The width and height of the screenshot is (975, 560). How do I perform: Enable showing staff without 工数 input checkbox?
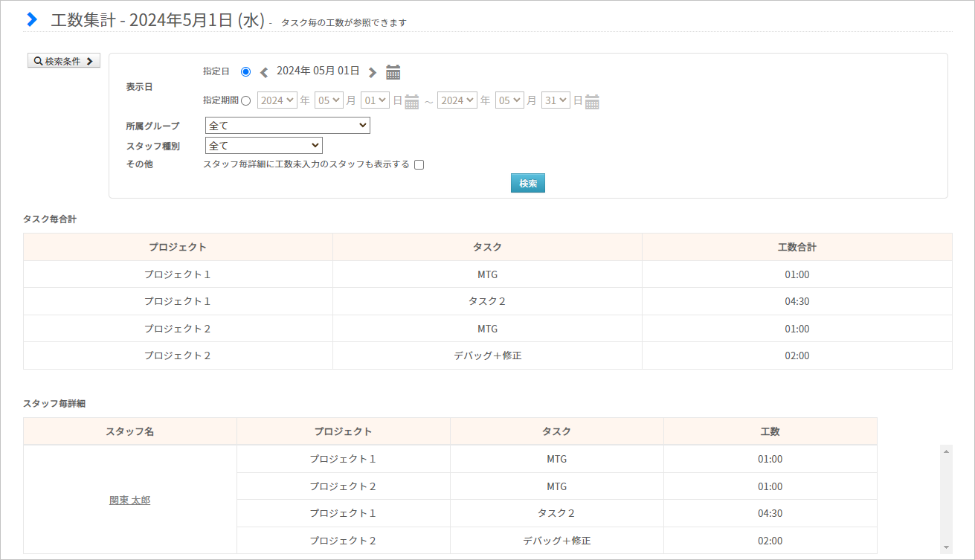coord(419,165)
